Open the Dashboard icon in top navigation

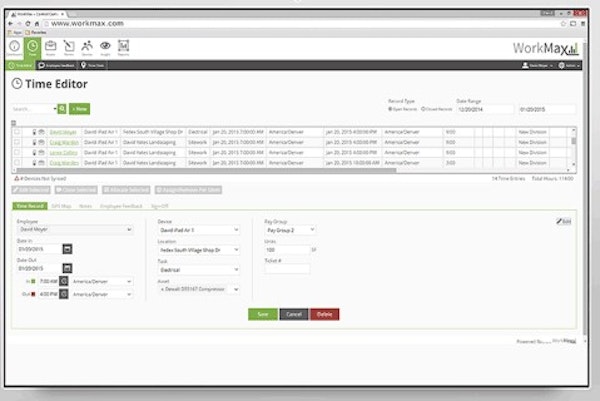pyautogui.click(x=15, y=46)
